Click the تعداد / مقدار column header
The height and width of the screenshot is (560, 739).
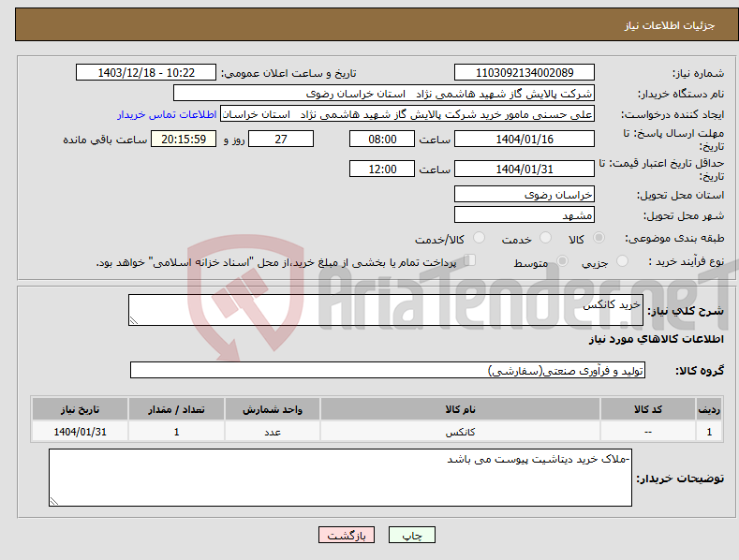point(176,409)
